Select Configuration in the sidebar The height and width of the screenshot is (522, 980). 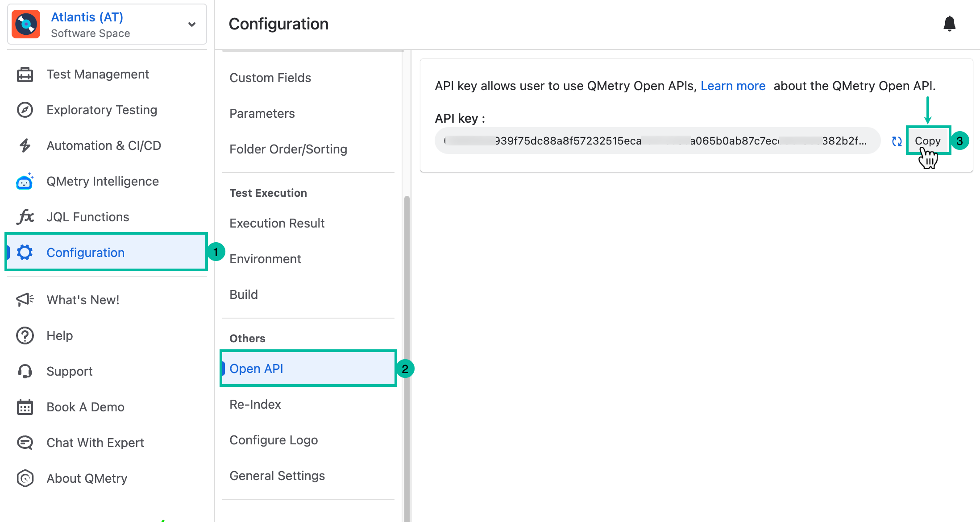pyautogui.click(x=106, y=253)
